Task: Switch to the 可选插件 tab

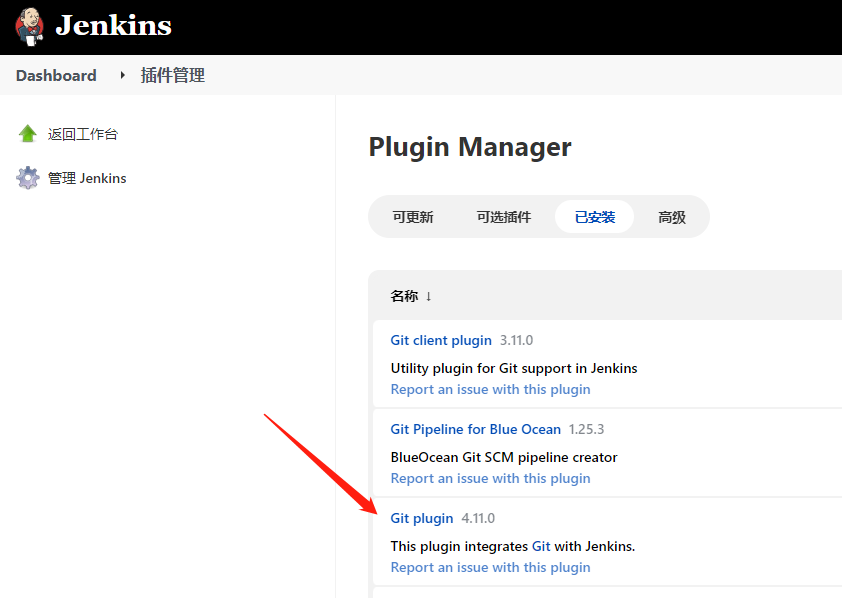Action: pos(504,217)
